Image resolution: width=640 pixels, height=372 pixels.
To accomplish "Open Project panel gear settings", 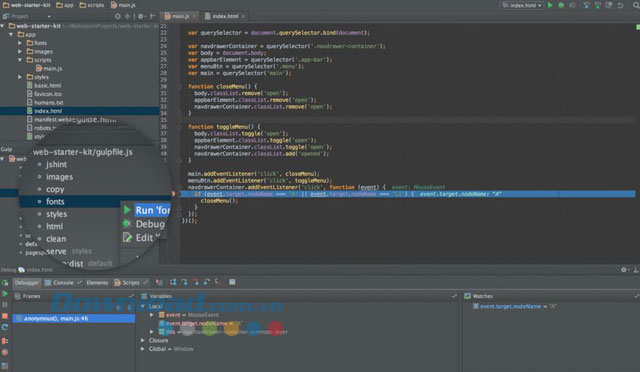I will [x=141, y=16].
